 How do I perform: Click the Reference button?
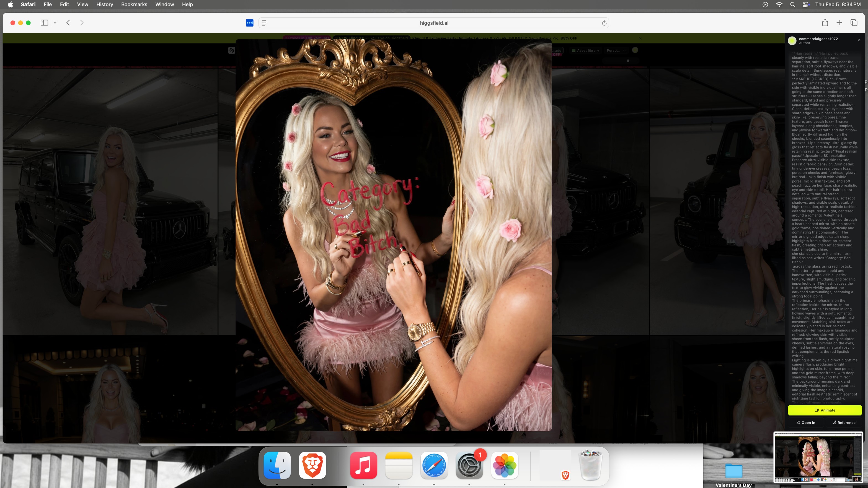(844, 422)
